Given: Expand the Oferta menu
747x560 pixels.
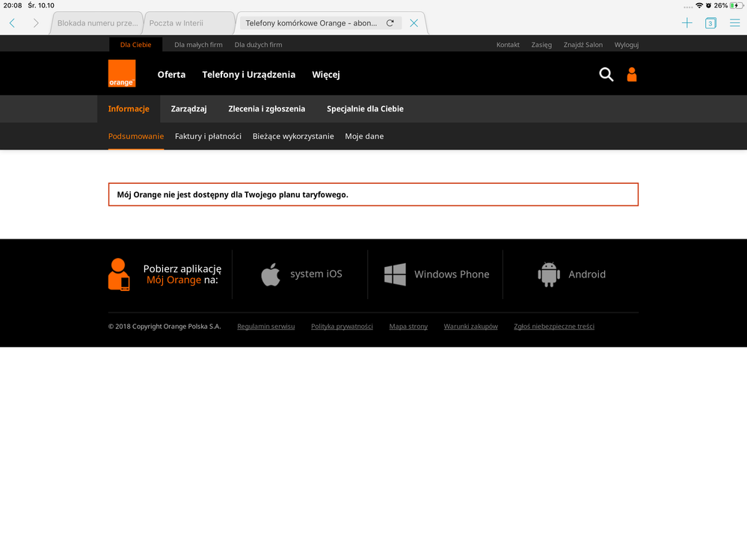Looking at the screenshot, I should tap(171, 74).
